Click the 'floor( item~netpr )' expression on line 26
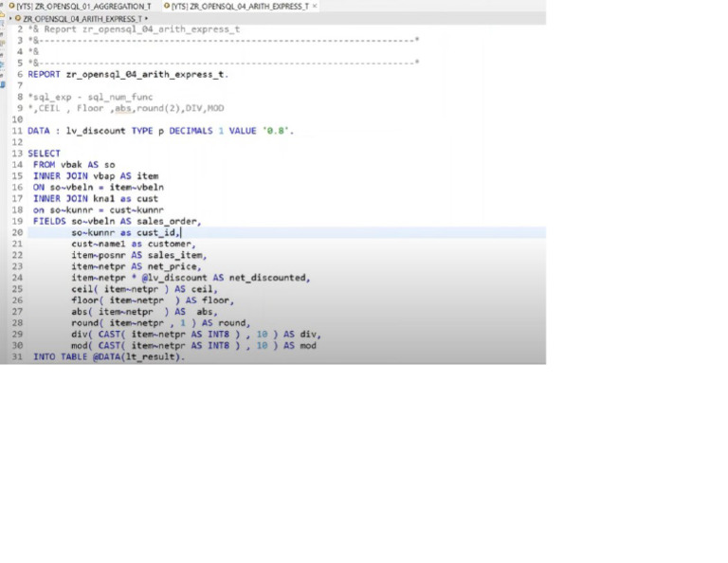 coord(125,300)
